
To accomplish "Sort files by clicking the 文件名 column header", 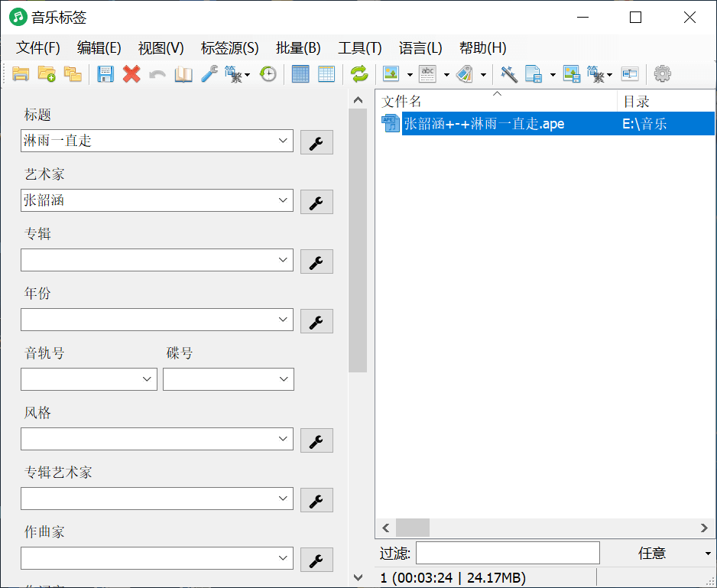I will click(428, 100).
